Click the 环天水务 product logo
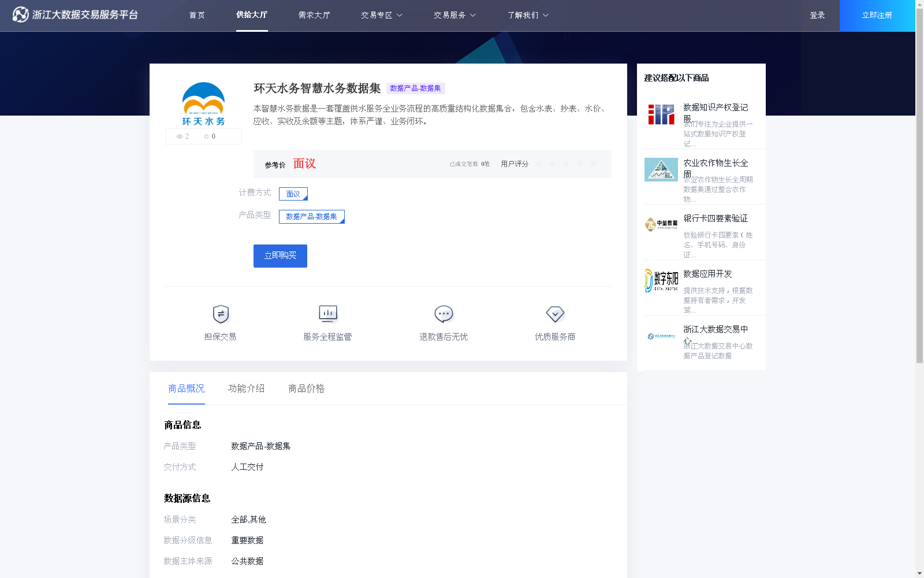The height and width of the screenshot is (578, 924). coord(203,104)
